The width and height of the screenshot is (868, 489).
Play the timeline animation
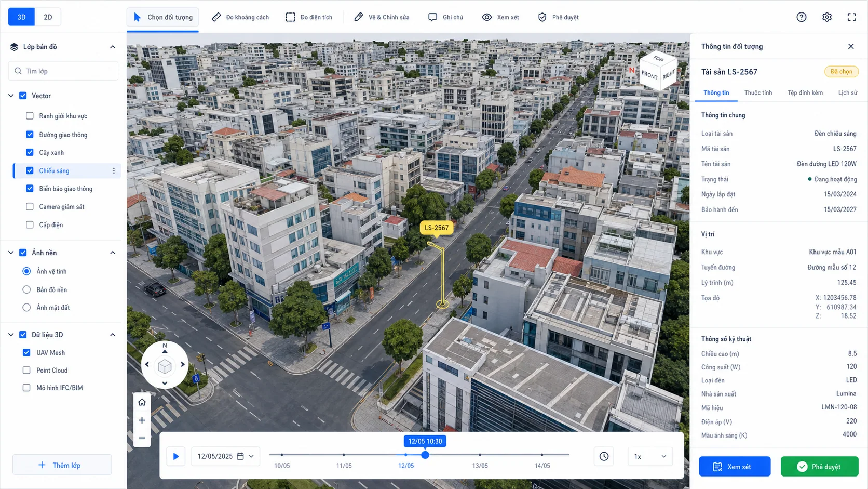[x=176, y=456]
